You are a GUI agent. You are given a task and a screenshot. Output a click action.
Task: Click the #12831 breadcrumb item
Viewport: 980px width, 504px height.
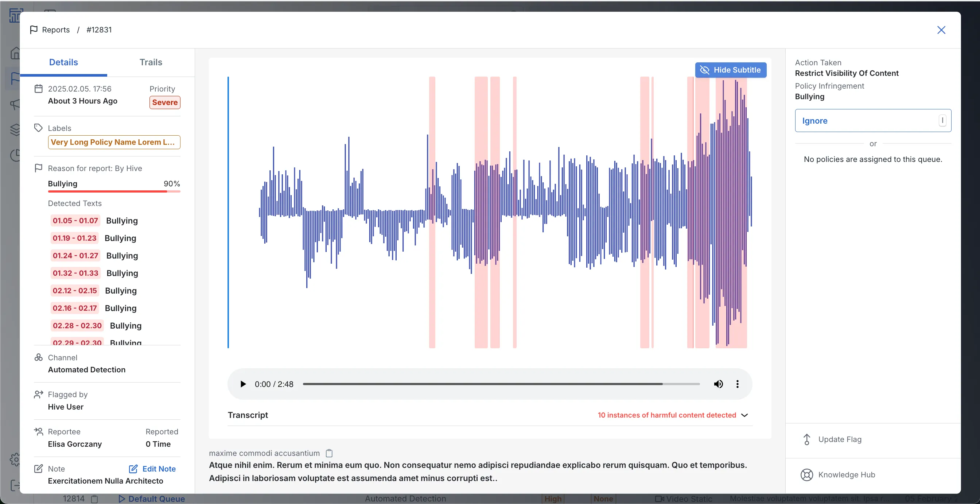99,30
